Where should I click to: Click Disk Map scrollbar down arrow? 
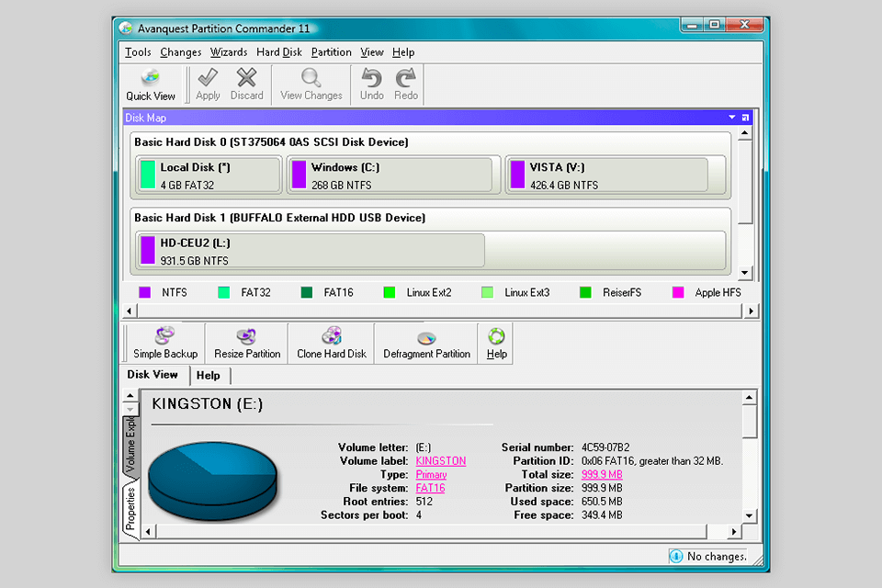coord(745,273)
